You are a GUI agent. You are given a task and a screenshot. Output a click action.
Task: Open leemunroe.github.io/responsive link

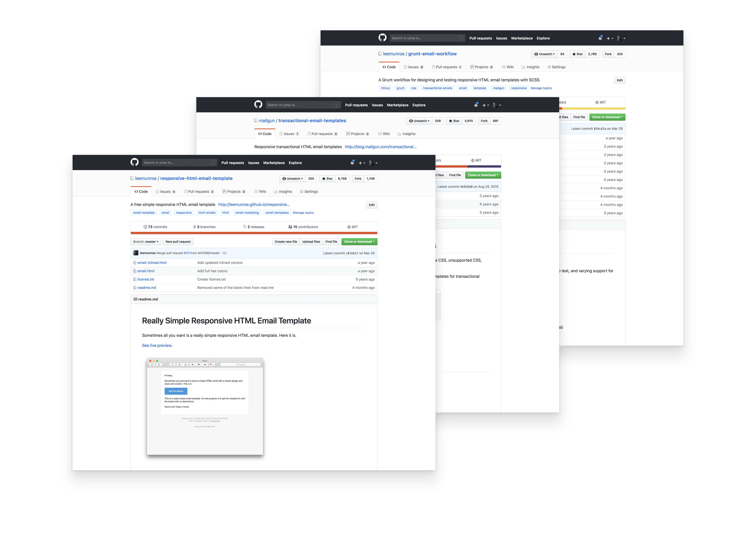click(x=254, y=205)
